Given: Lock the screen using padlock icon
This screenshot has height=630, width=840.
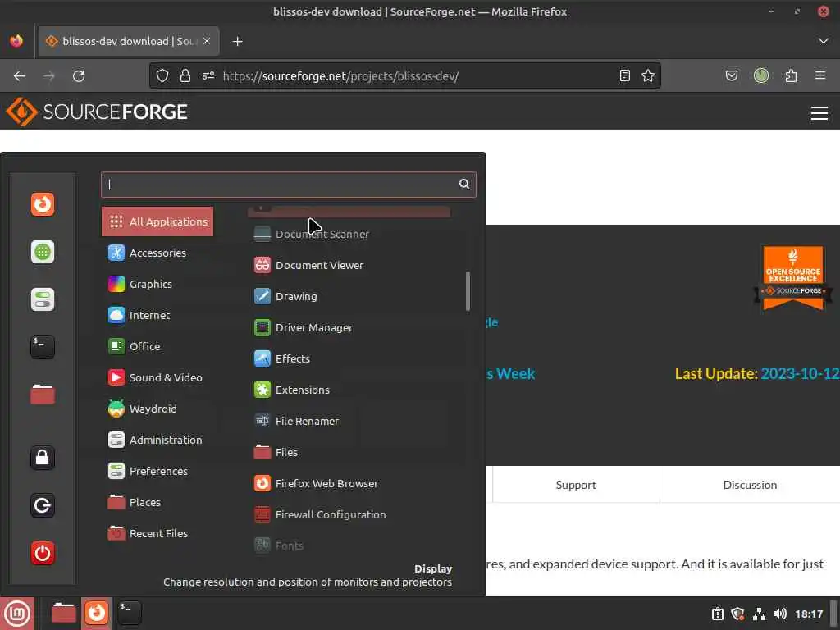Looking at the screenshot, I should pyautogui.click(x=43, y=458).
